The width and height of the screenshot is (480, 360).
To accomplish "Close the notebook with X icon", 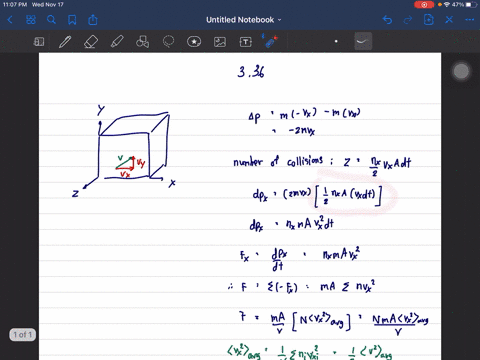I will [449, 20].
